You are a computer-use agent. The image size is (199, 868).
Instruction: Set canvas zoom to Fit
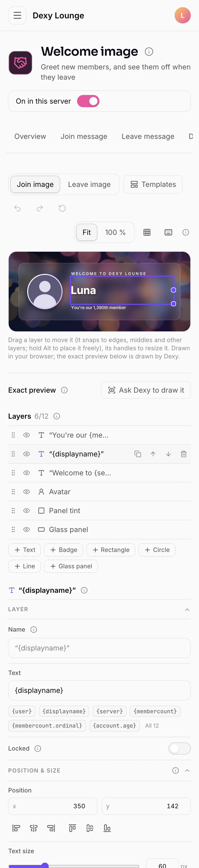click(87, 233)
